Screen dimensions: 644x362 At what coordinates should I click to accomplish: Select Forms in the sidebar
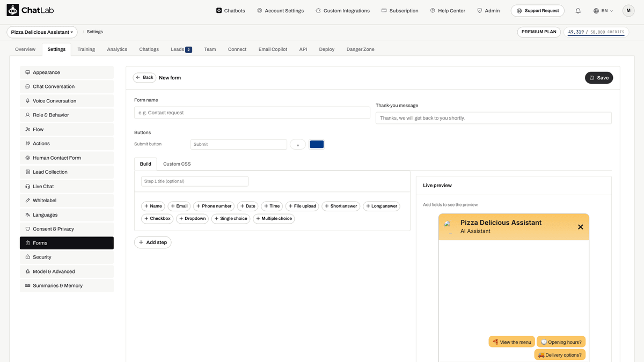click(67, 243)
